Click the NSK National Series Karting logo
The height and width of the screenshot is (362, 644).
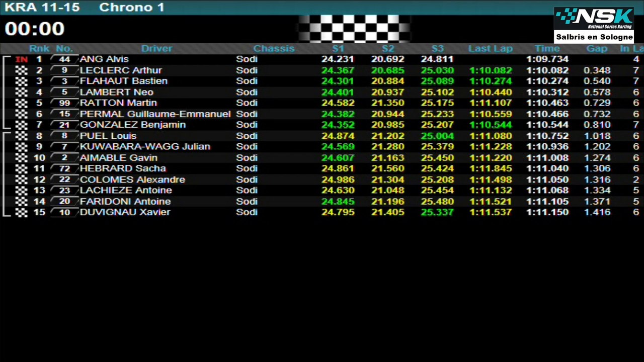pos(594,20)
